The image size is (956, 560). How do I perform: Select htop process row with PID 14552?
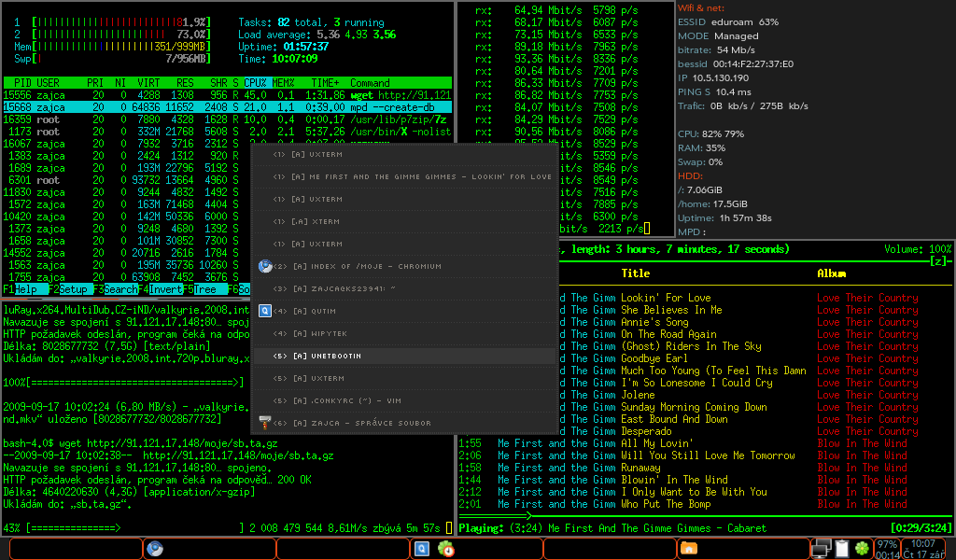[127, 253]
